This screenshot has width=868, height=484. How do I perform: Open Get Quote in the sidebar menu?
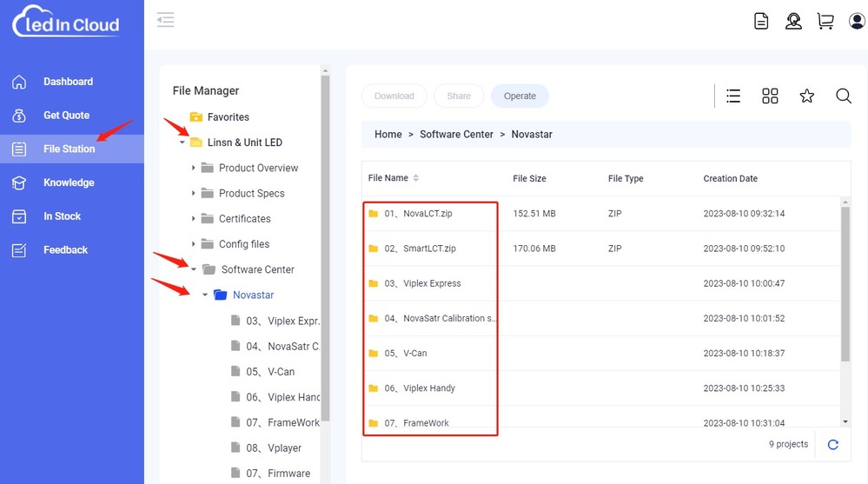coord(66,116)
